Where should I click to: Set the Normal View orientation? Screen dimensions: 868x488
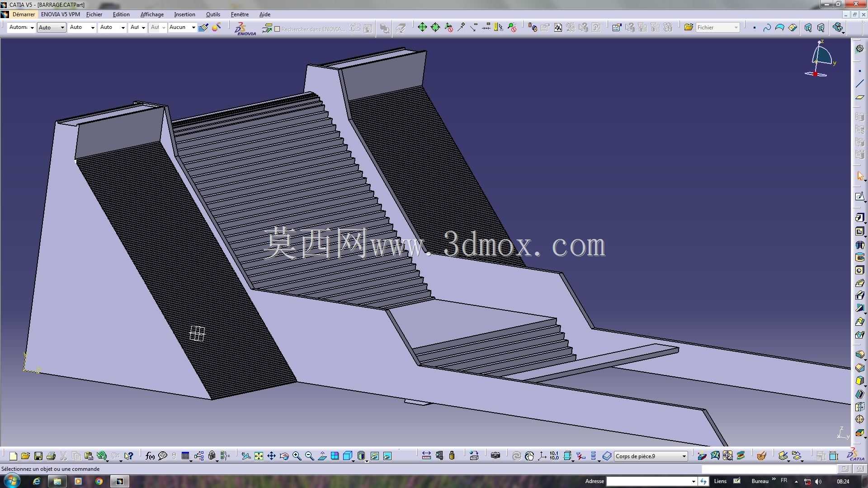322,456
